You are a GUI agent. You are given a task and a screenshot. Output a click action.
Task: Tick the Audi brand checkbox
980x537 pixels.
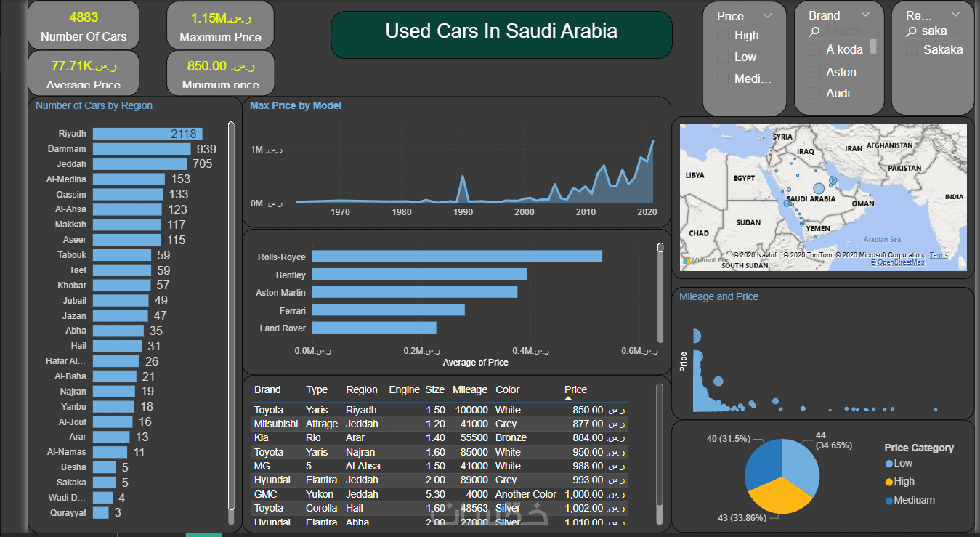pos(814,93)
